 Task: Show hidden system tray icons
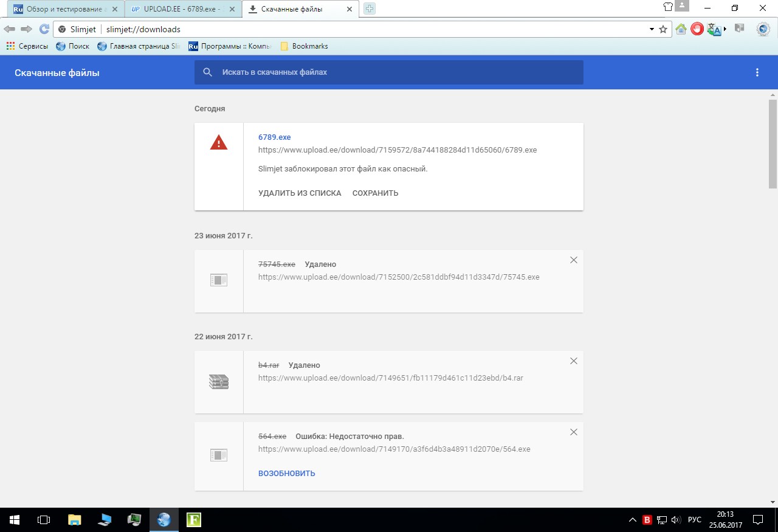click(x=633, y=520)
